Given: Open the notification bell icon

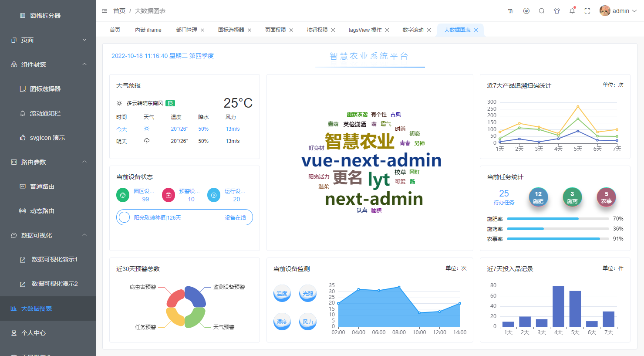Looking at the screenshot, I should pos(572,11).
